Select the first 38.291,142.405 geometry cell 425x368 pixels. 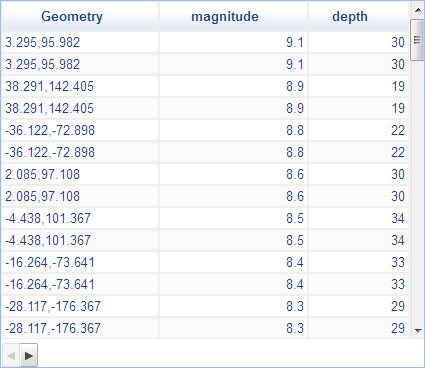click(x=80, y=86)
